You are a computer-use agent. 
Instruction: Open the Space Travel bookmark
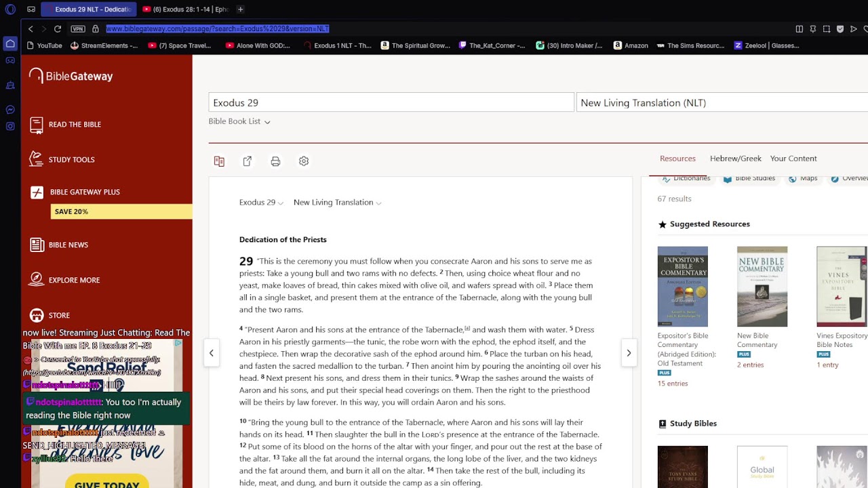click(180, 45)
